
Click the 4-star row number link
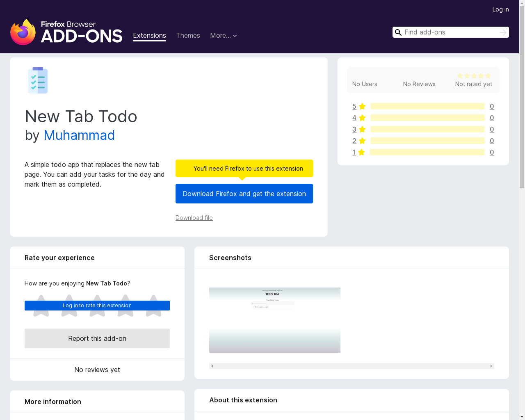pyautogui.click(x=354, y=118)
